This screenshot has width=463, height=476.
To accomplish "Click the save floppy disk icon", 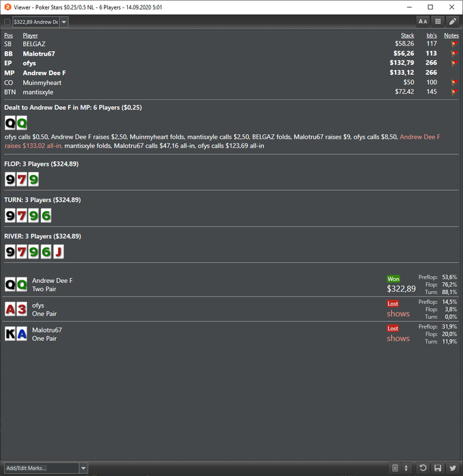I will pyautogui.click(x=438, y=468).
